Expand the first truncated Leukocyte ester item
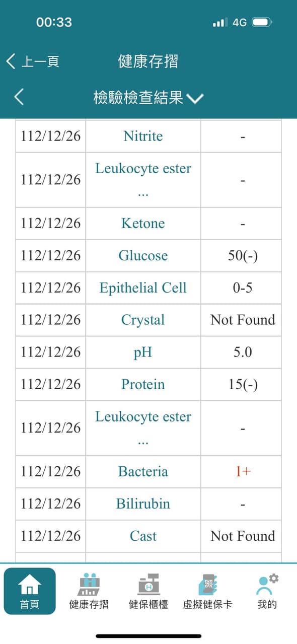 [x=143, y=180]
